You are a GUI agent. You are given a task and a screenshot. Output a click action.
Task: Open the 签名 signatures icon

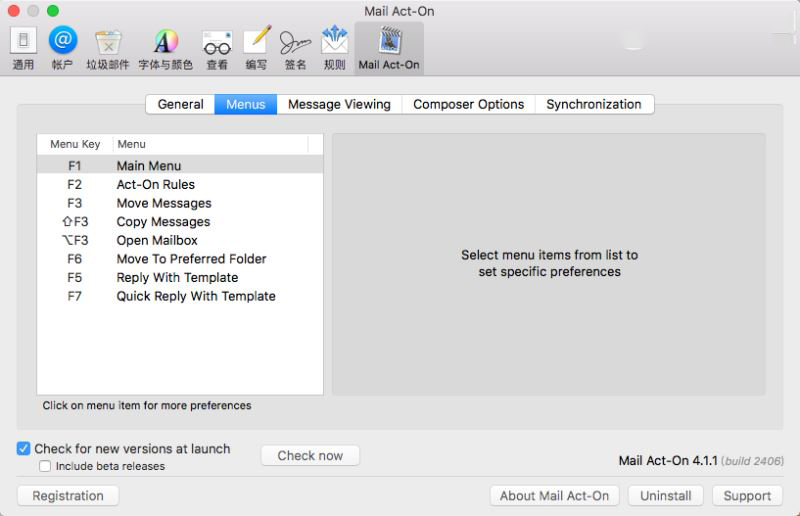pos(295,48)
